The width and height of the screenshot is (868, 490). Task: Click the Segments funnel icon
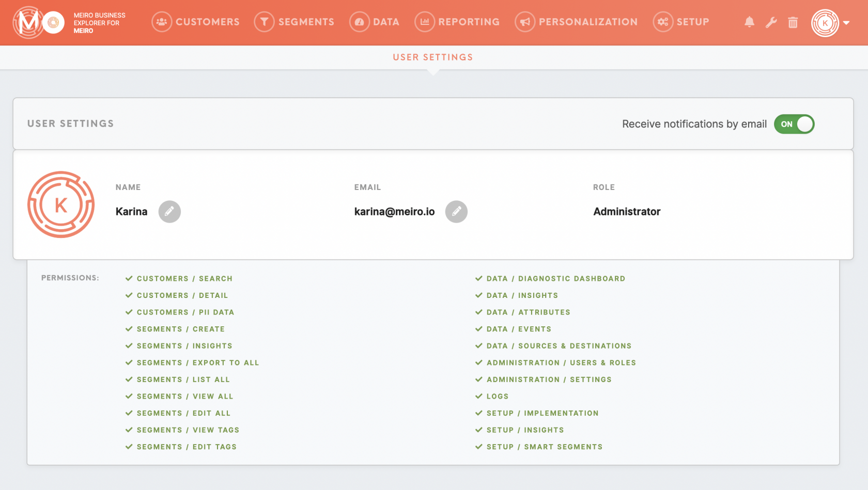coord(264,22)
